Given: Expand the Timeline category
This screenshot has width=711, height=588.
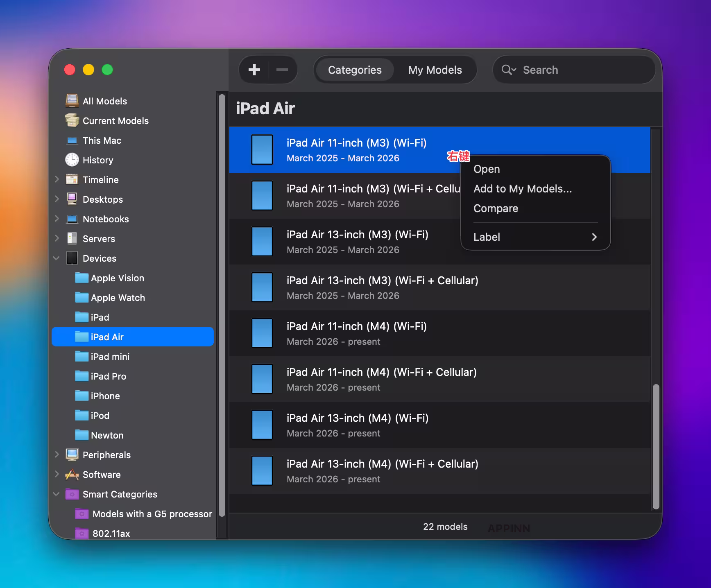Looking at the screenshot, I should point(57,179).
